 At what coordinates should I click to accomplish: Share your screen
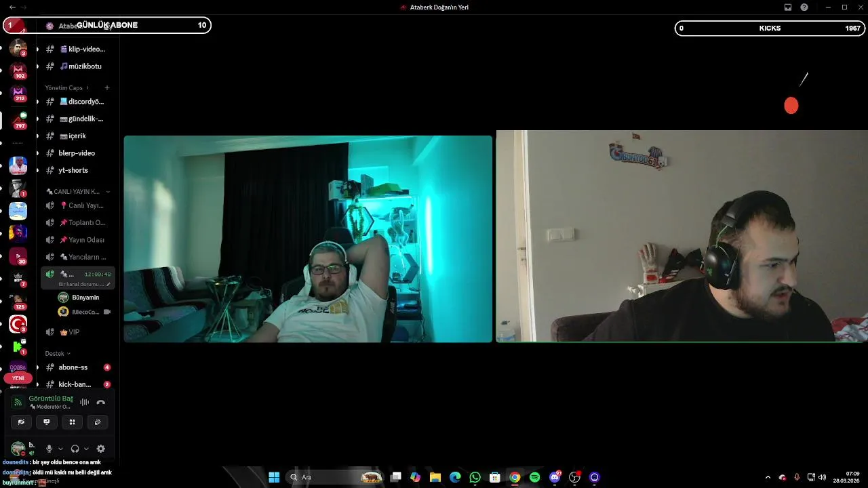point(47,422)
